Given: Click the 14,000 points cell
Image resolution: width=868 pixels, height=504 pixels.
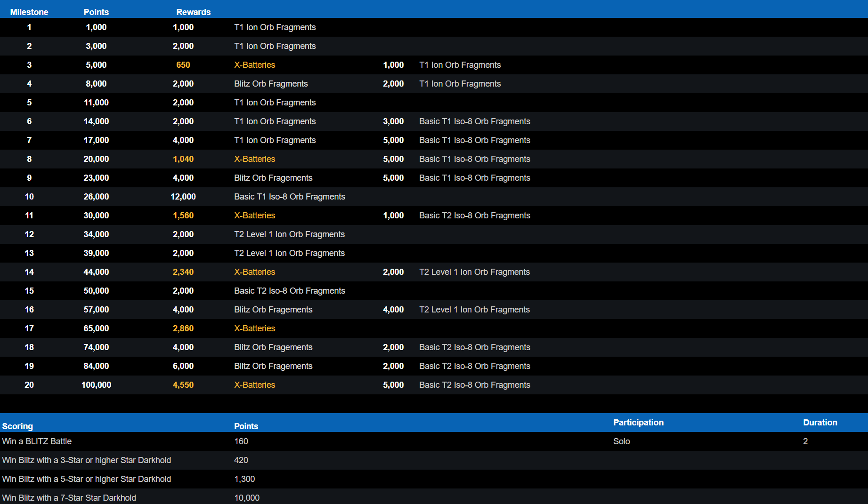Looking at the screenshot, I should (96, 121).
